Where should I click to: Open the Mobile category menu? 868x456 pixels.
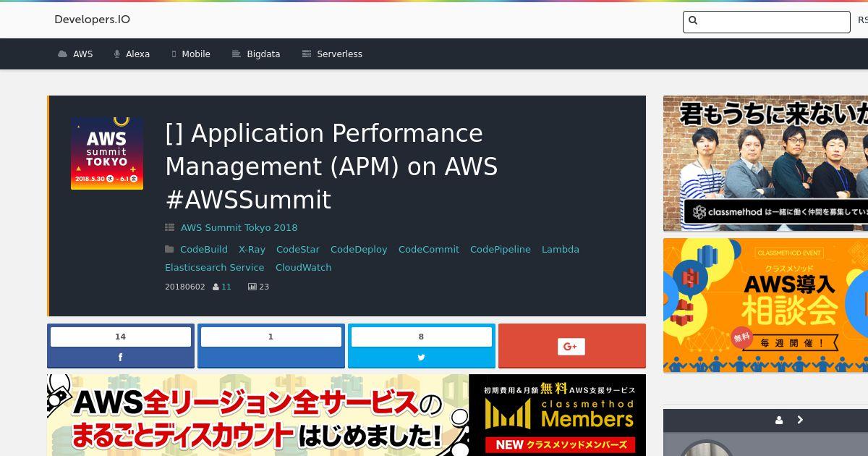tap(191, 54)
